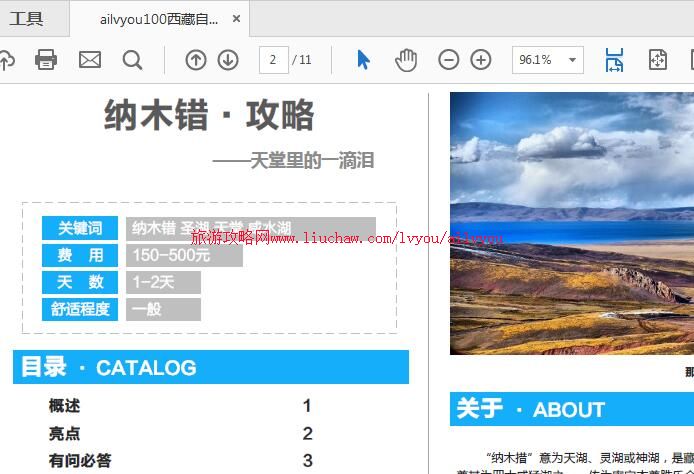694x474 pixels.
Task: Click the print icon in toolbar
Action: click(x=46, y=60)
